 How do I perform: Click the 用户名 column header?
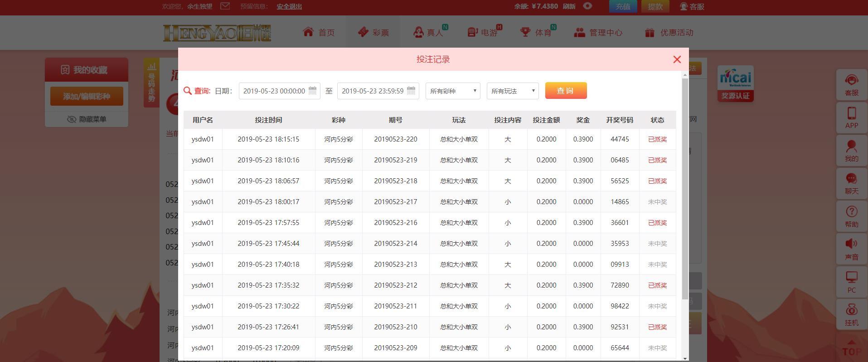tap(203, 120)
